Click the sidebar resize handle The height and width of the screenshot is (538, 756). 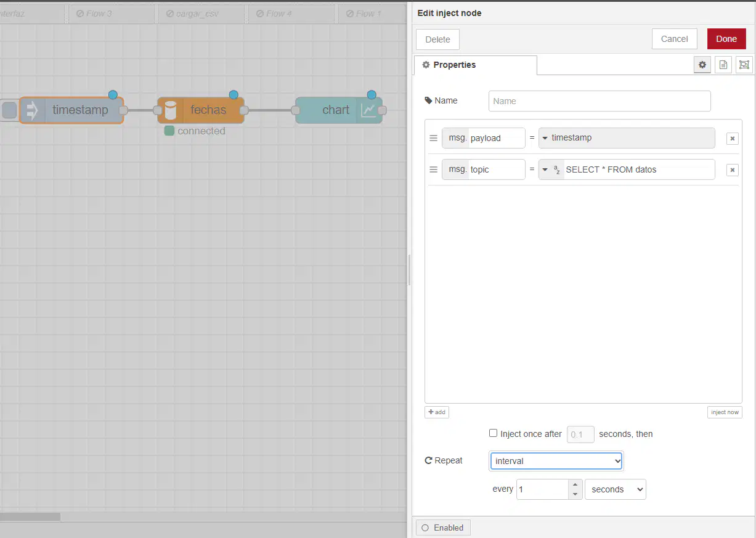409,269
